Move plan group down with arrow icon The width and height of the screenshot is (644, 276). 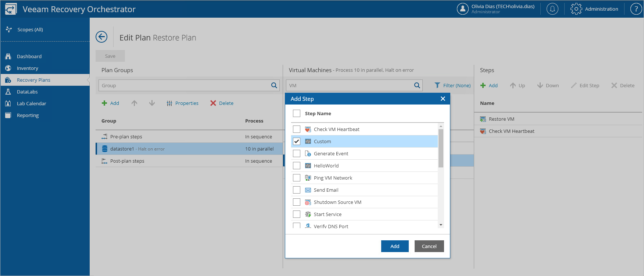(x=152, y=103)
